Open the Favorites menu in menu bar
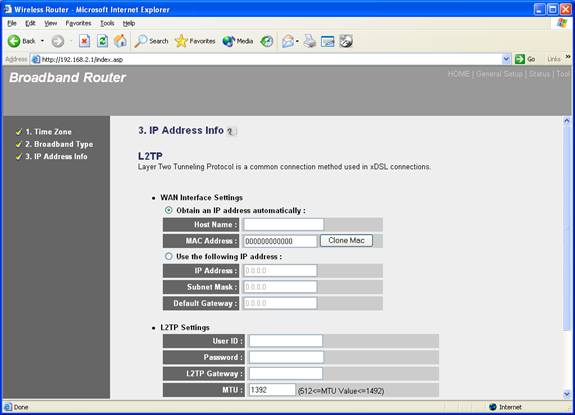The image size is (575, 415). pos(78,23)
